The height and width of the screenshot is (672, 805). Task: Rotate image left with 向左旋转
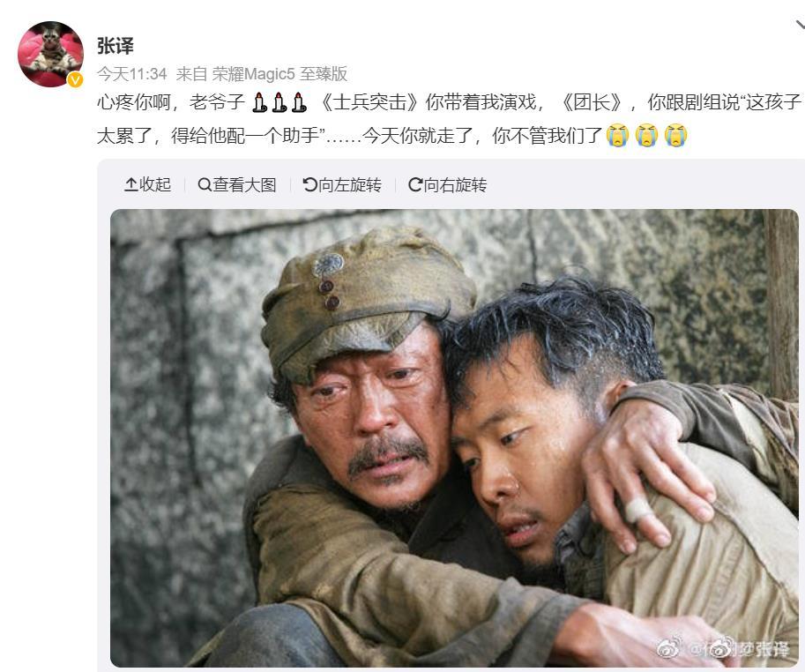(x=342, y=184)
